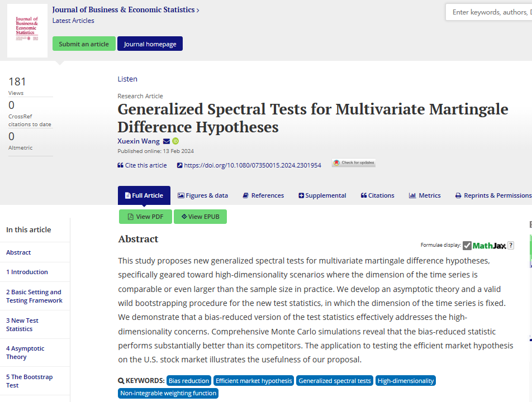Click the journal cover thumbnail

tap(27, 31)
